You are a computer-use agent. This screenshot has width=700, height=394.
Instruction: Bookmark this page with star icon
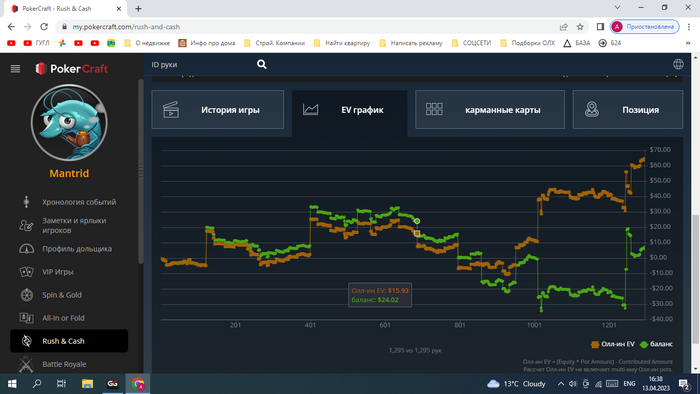pyautogui.click(x=580, y=27)
